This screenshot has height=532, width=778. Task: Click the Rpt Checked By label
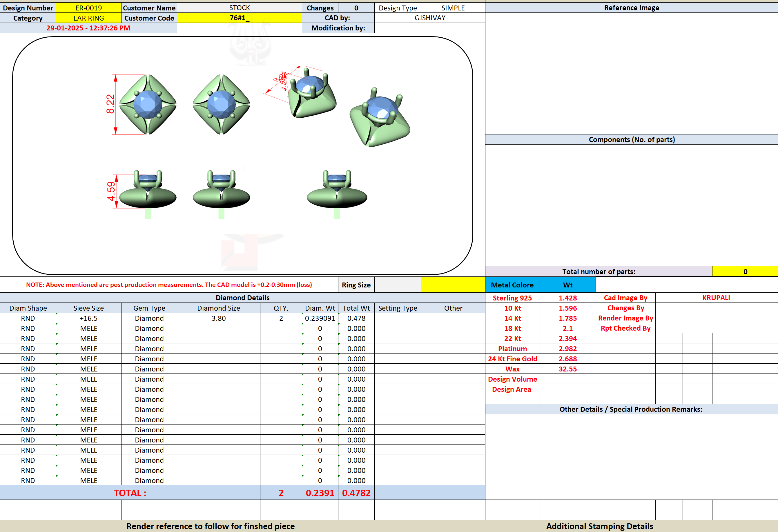[625, 328]
